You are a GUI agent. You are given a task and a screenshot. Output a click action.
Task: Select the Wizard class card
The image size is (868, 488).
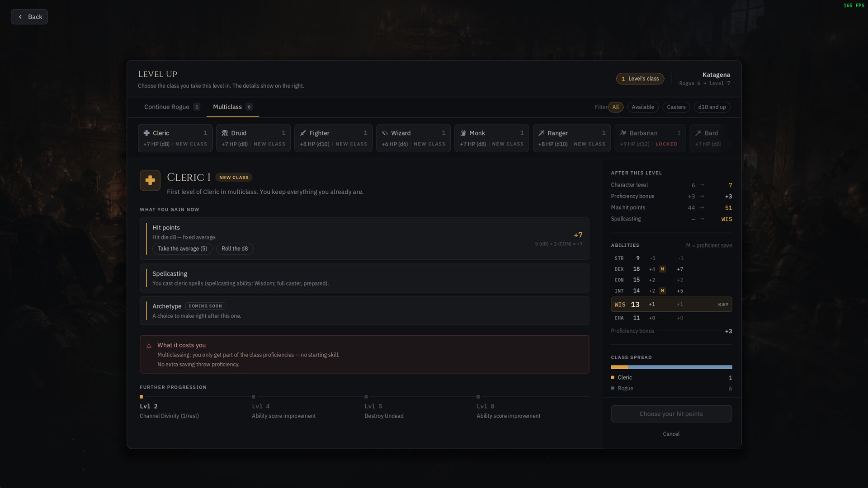click(413, 138)
